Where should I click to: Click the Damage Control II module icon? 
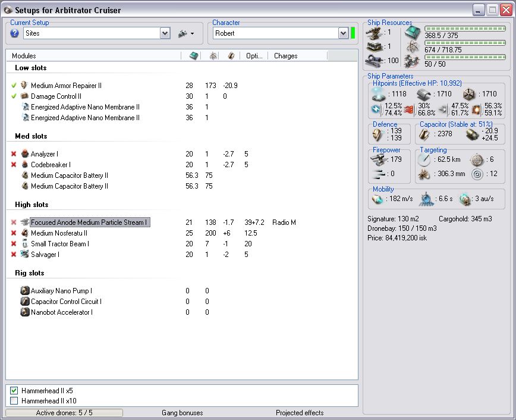point(24,96)
